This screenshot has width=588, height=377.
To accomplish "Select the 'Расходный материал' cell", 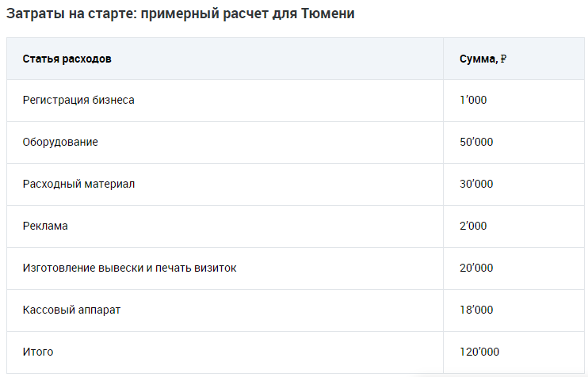I will 78,185.
